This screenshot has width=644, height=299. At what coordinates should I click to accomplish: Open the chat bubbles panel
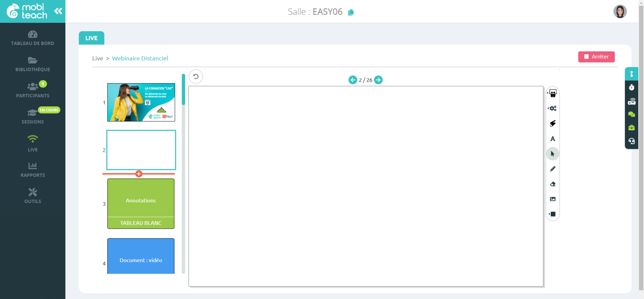coord(632,114)
